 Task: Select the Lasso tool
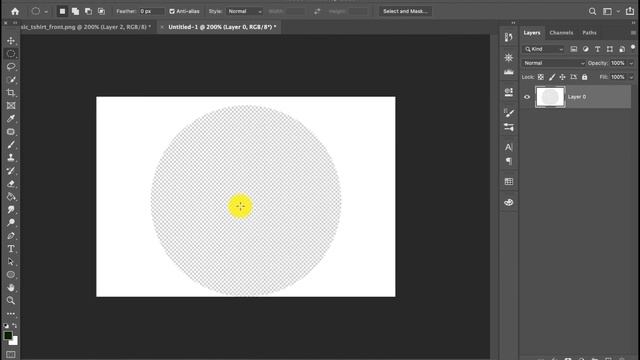click(11, 67)
